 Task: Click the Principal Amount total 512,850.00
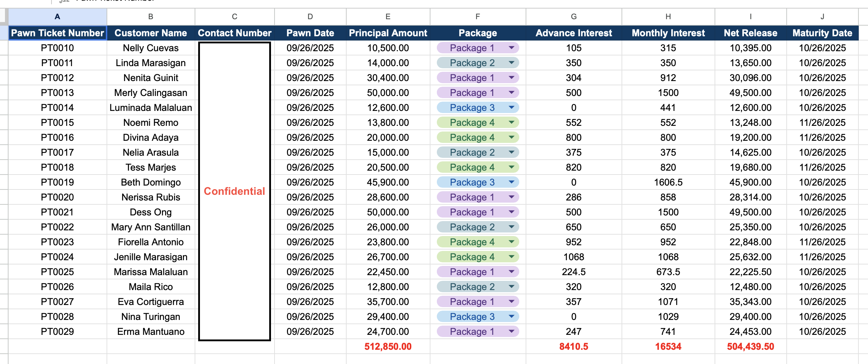[388, 347]
